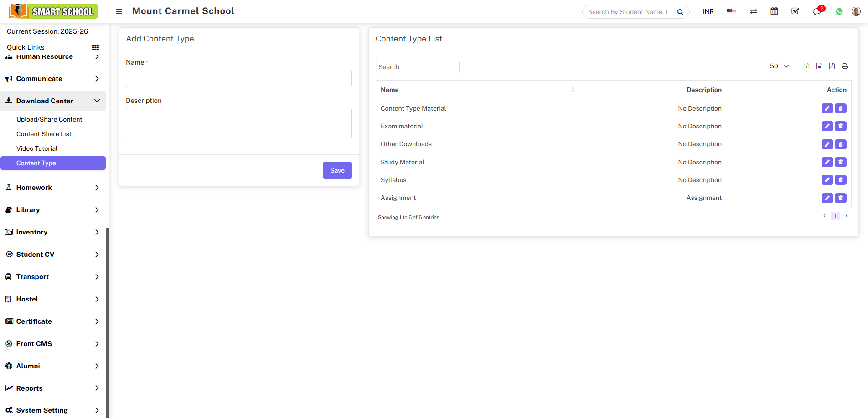Go to Upload/Share Content
Screen dimensions: 868x418
coord(49,119)
